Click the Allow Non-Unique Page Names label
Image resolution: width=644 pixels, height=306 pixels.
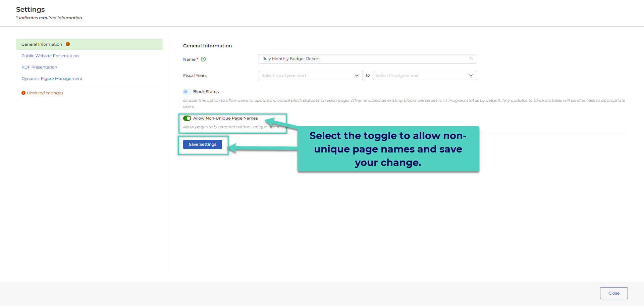(x=225, y=118)
